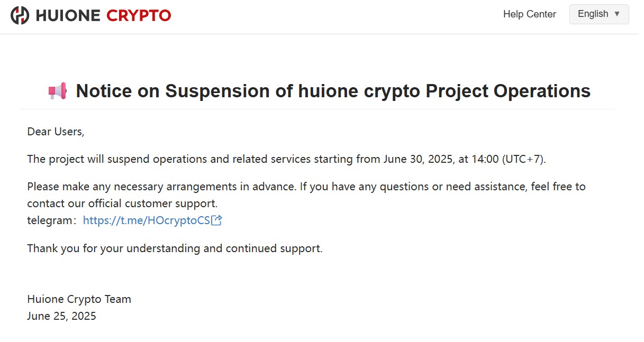
Task: Click the megaphone icon beside the notice title
Action: click(x=58, y=91)
